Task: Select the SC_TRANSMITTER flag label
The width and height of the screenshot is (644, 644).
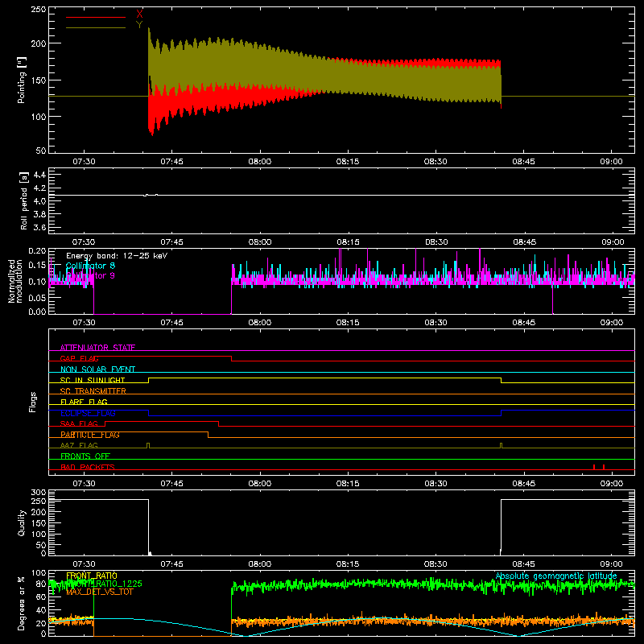Action: 93,391
